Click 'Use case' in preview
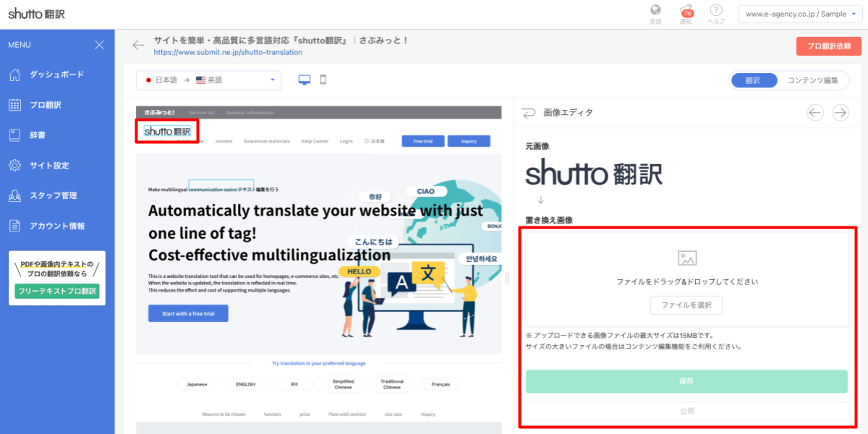868x434 pixels. [x=393, y=414]
